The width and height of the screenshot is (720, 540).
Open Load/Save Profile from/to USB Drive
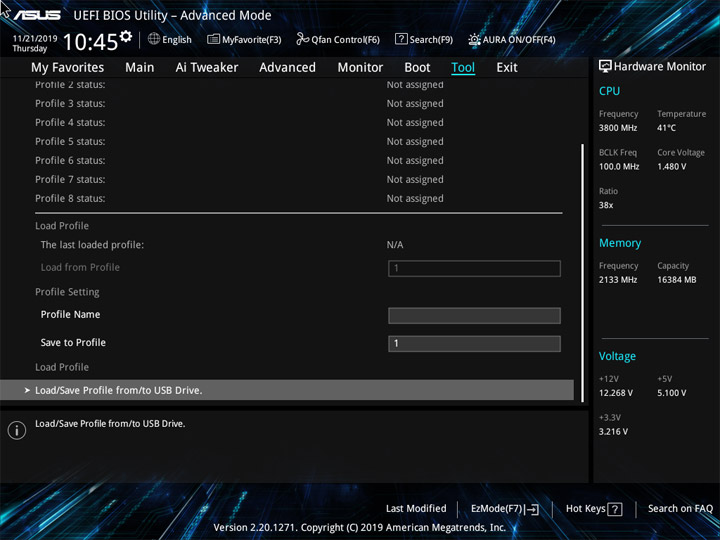(x=287, y=390)
